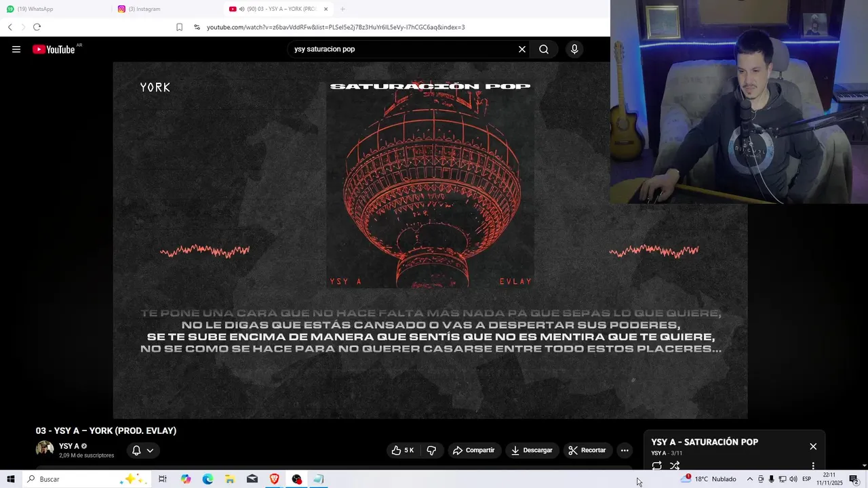Open Mail app from taskbar
This screenshot has width=868, height=488.
(x=252, y=479)
